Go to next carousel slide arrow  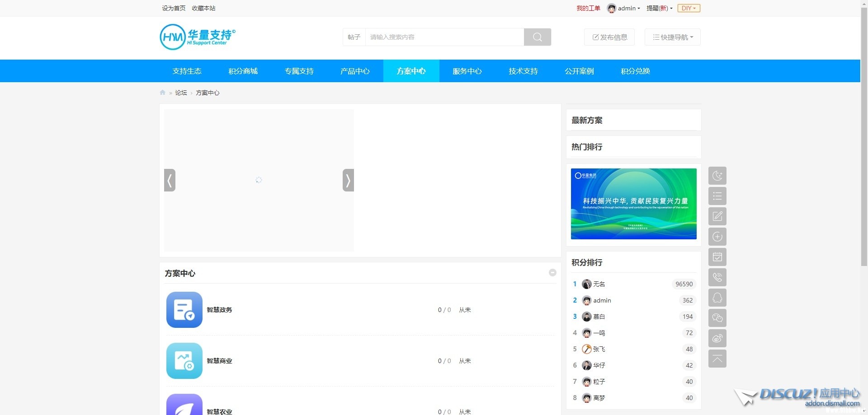click(348, 180)
